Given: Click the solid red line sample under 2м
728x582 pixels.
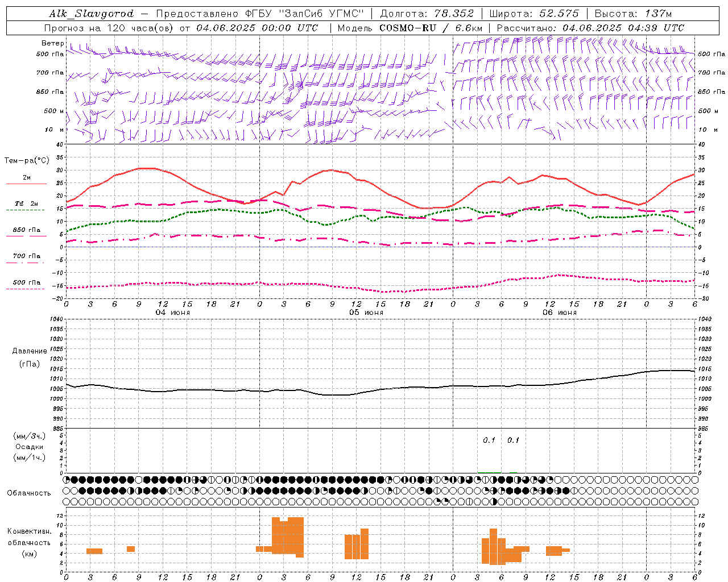Looking at the screenshot, I should tap(26, 184).
